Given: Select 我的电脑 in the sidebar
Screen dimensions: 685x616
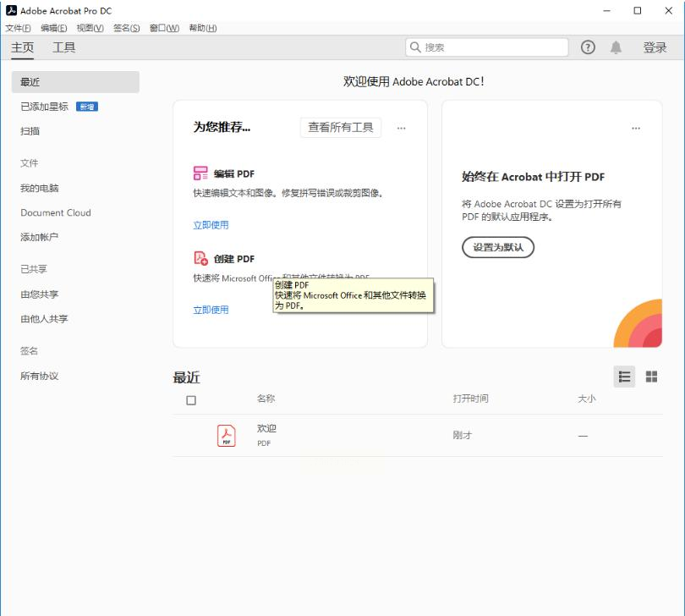Looking at the screenshot, I should coord(39,188).
